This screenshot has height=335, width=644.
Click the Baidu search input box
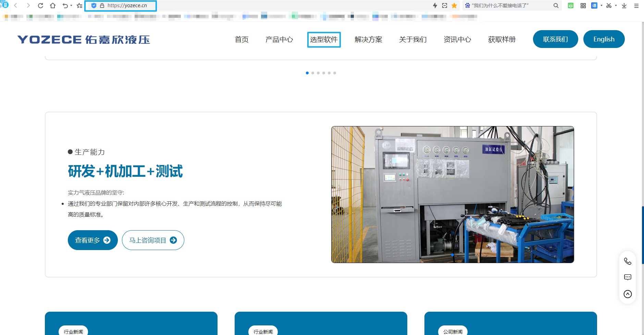pyautogui.click(x=511, y=5)
